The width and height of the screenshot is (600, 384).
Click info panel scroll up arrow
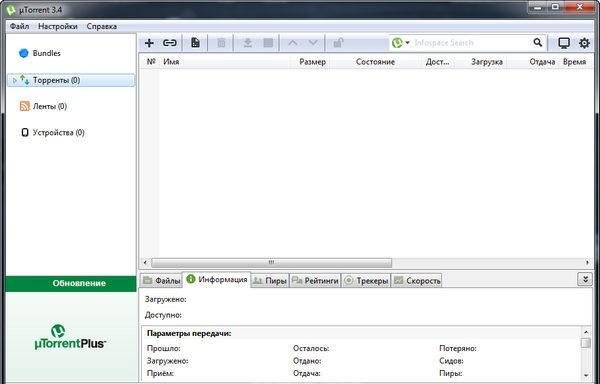point(586,332)
